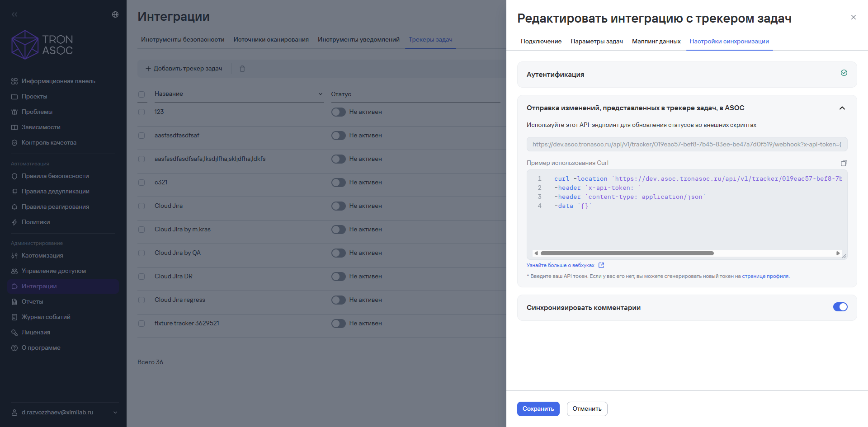Open Инструменты уведомлений tab
Viewport: 868px width, 427px height.
point(359,40)
